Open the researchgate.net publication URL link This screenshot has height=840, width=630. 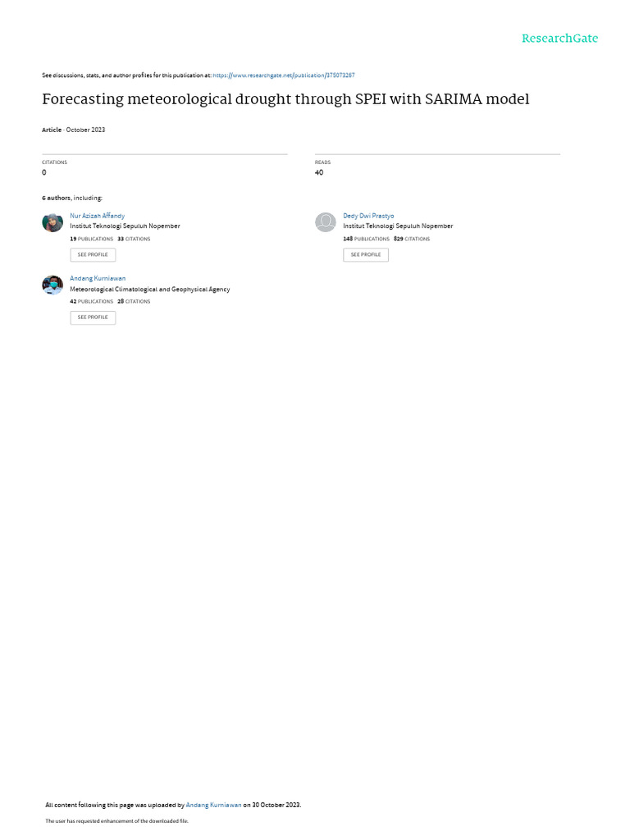pos(283,75)
